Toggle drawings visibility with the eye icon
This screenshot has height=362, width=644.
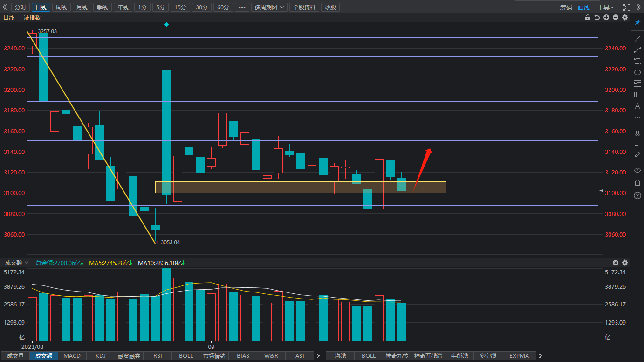[x=637, y=170]
